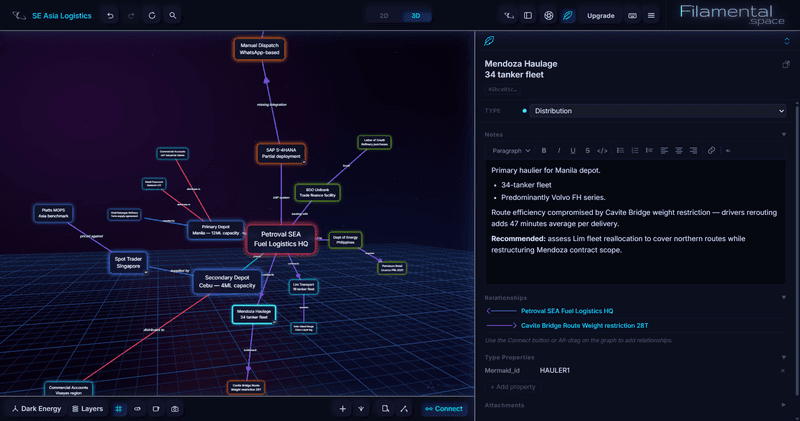Screen dimensions: 800x421
Task: Copy the node ID 45bce81c
Action: click(x=502, y=89)
